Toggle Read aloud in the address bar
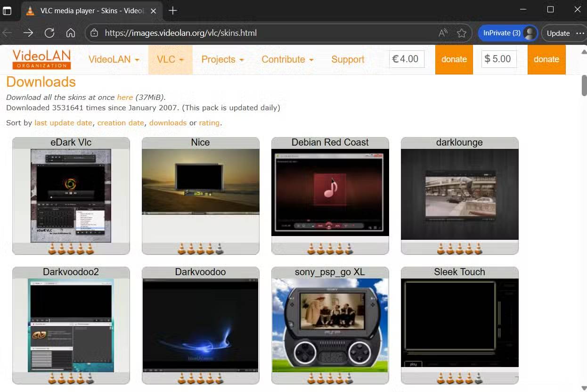Screen dimensions: 587x392 pyautogui.click(x=443, y=33)
